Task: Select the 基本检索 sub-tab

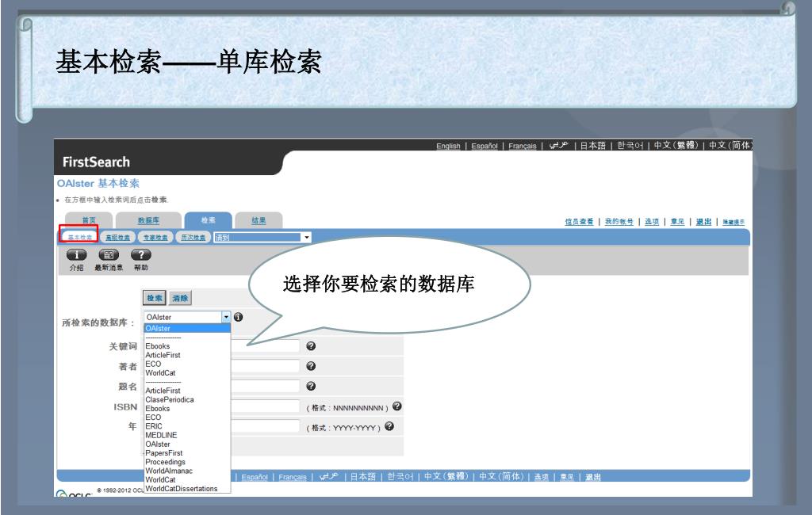Action: click(80, 237)
